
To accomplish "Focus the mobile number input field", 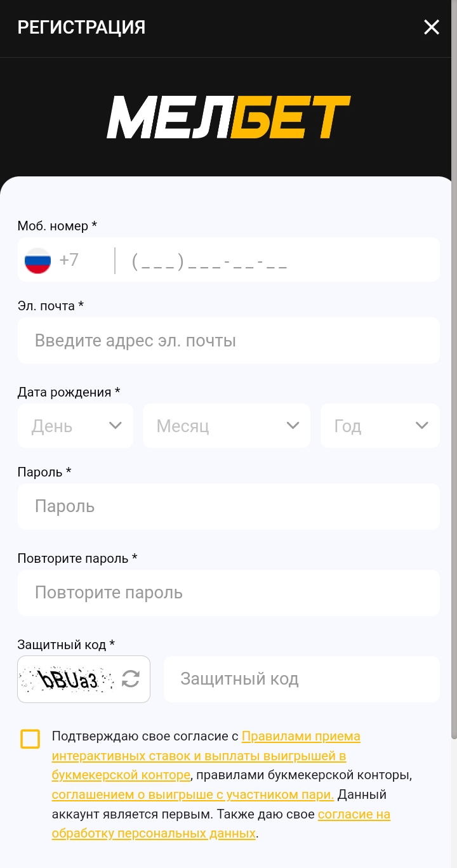I will click(279, 260).
